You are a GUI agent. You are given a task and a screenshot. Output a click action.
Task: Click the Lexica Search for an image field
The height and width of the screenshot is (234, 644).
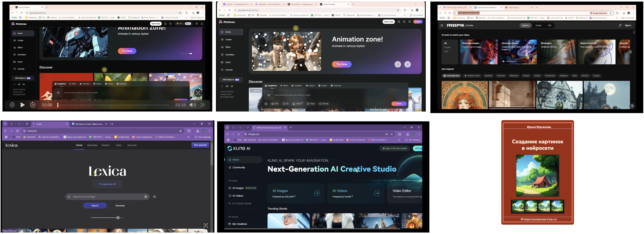[107, 197]
